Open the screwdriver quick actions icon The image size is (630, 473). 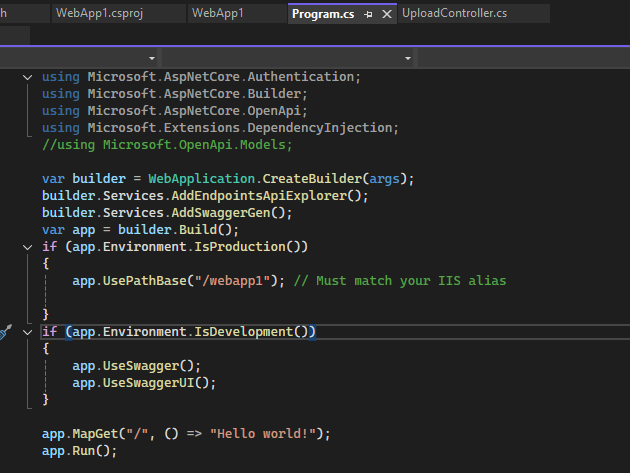click(x=6, y=332)
